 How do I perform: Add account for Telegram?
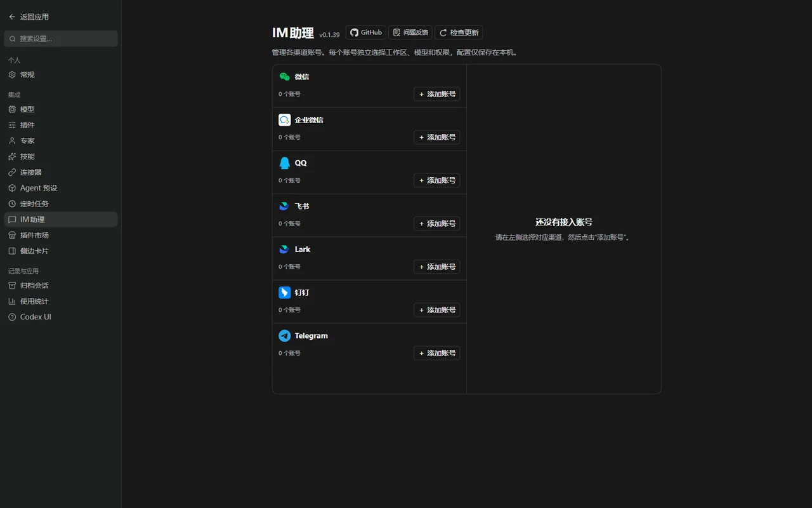(437, 353)
